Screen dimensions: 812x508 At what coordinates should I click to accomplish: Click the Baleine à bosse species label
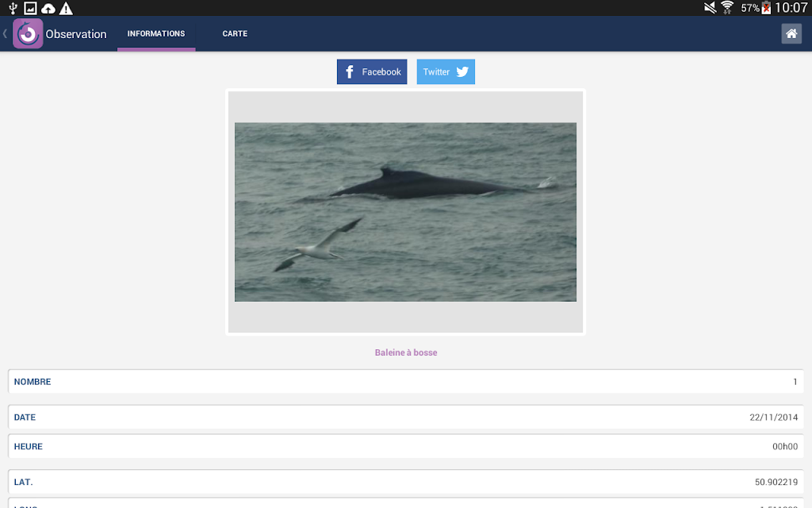(x=406, y=352)
